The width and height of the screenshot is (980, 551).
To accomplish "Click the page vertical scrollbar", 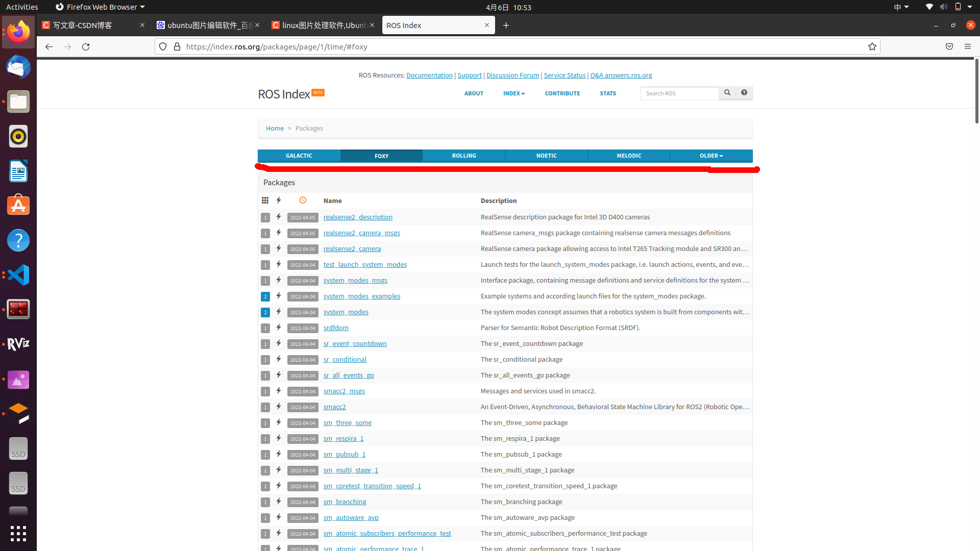I will click(976, 92).
